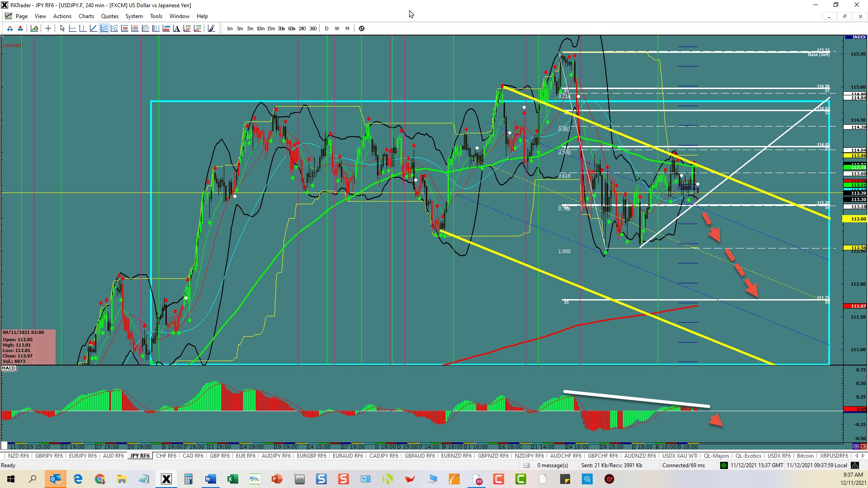Click the yellow 113.00 price label
The width and height of the screenshot is (868, 488).
[x=855, y=219]
